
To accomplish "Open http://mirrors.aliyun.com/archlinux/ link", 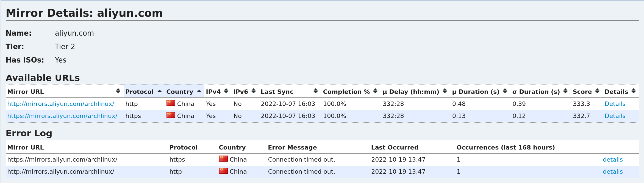I will [61, 104].
